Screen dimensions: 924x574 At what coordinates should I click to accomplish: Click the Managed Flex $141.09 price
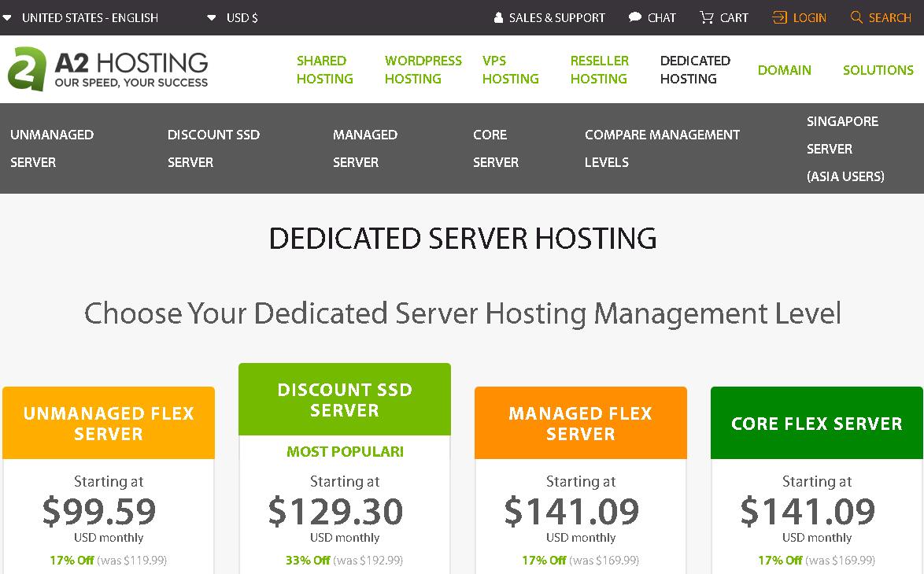click(571, 511)
